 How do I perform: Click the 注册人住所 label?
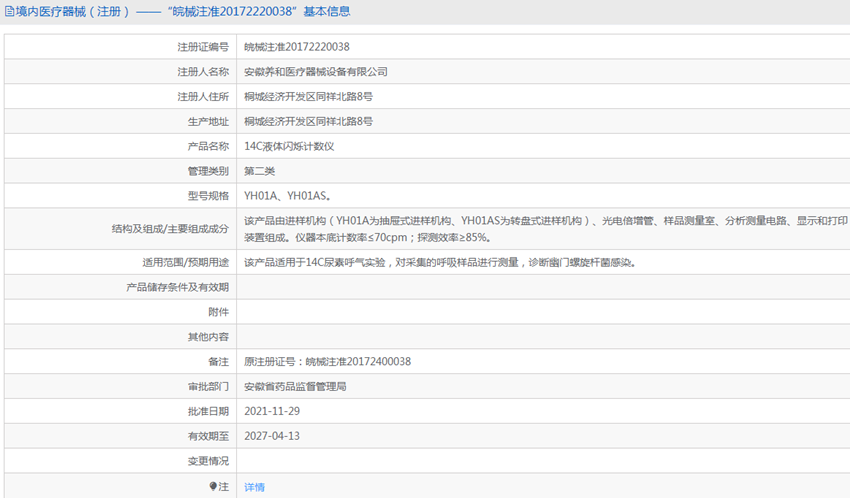coord(203,97)
